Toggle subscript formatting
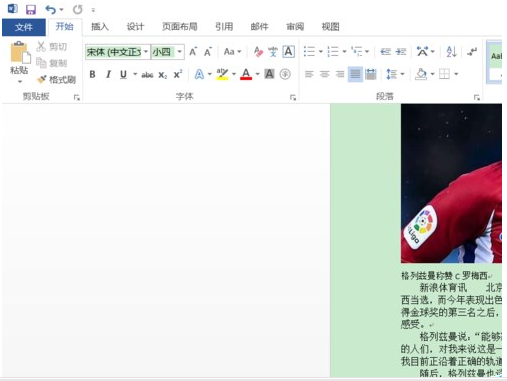The height and width of the screenshot is (381, 507). point(162,75)
